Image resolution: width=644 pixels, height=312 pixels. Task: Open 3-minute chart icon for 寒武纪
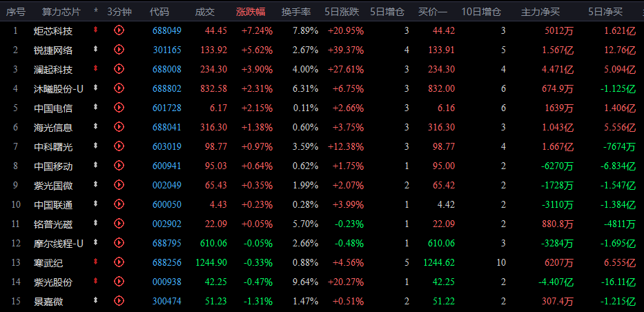click(x=119, y=262)
